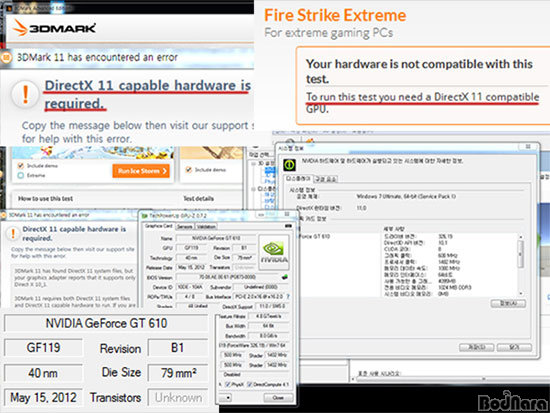
Task: Click the BIOS Version field in GPU-Z
Action: [x=228, y=277]
